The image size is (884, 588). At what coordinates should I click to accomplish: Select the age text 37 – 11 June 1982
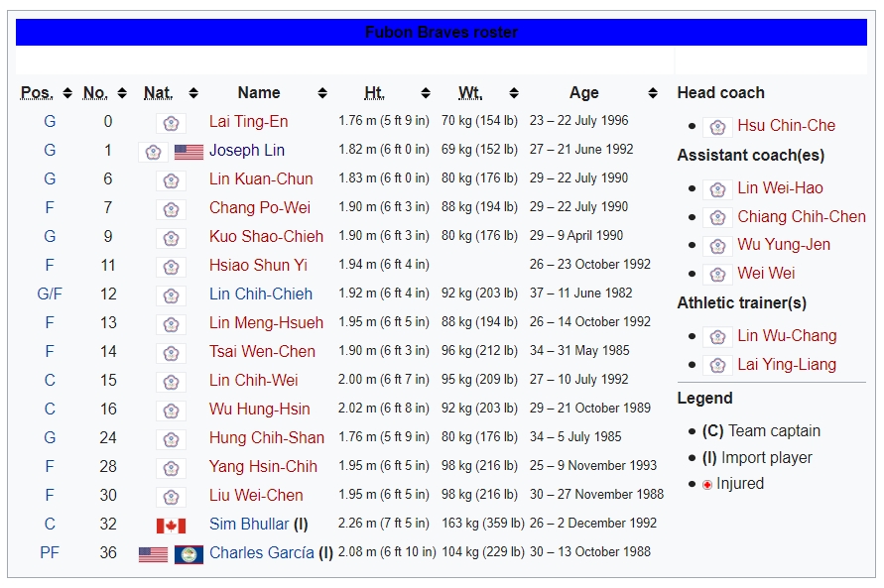coord(580,294)
